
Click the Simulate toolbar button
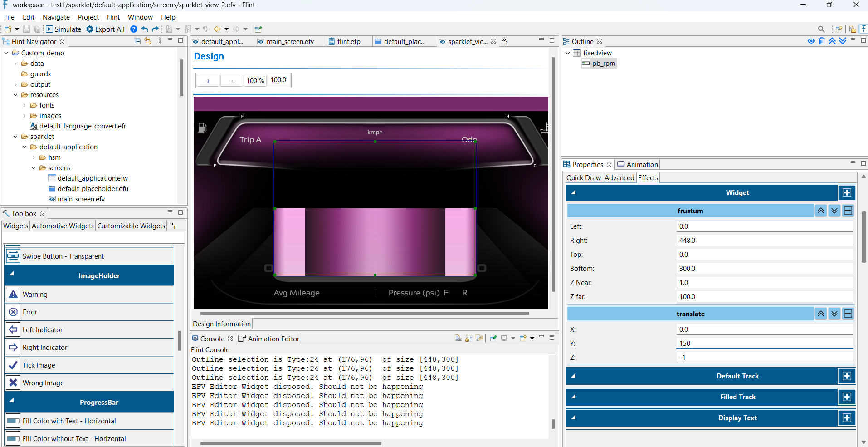(63, 29)
